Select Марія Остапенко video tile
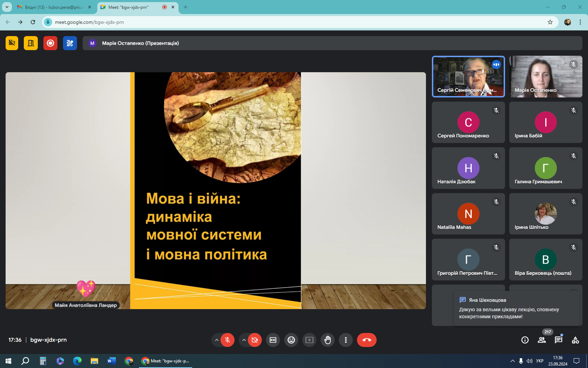 point(545,76)
